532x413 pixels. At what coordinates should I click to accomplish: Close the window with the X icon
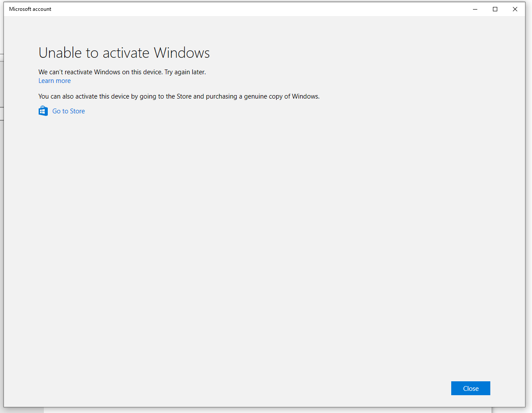tap(515, 9)
